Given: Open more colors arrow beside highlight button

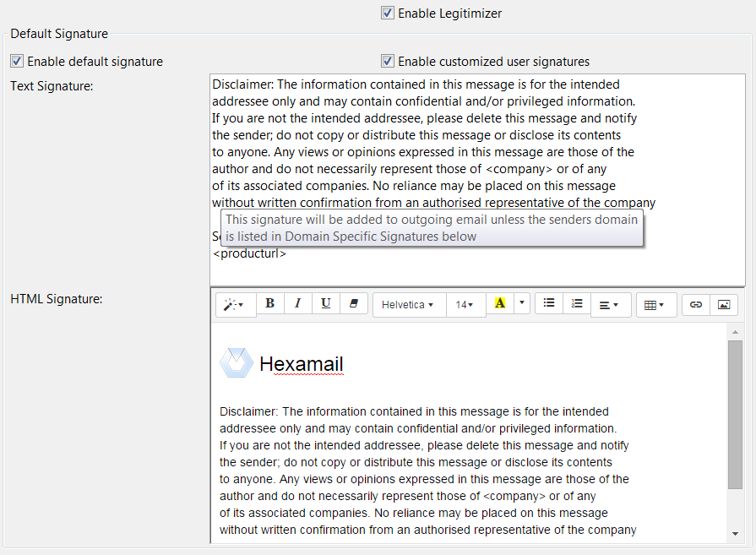Looking at the screenshot, I should [x=522, y=304].
